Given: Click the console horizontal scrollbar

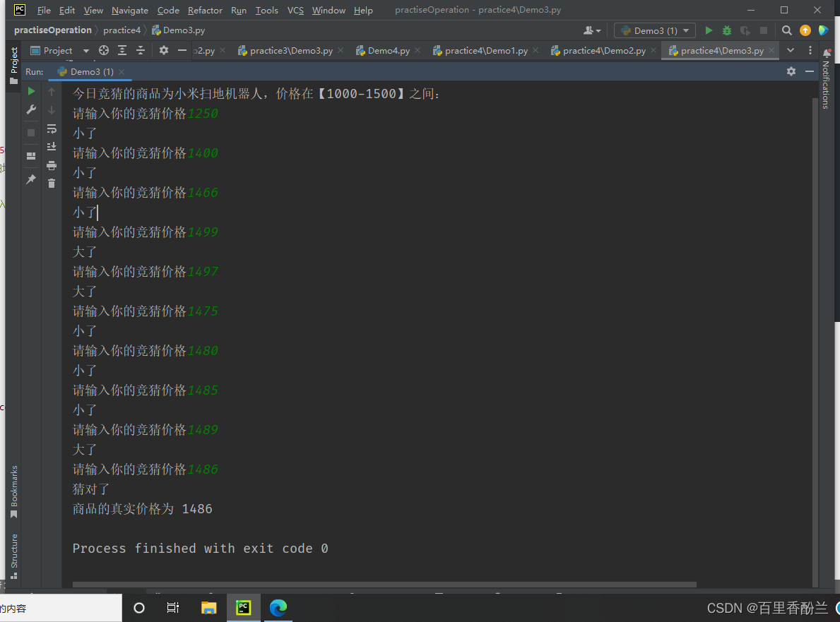Looking at the screenshot, I should 384,585.
